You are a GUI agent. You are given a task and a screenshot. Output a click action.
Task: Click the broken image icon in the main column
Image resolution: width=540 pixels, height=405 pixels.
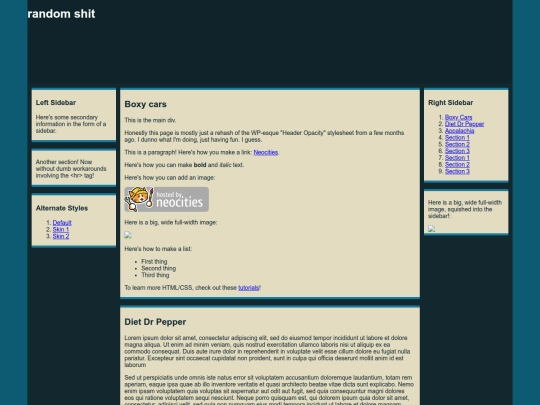(x=128, y=235)
